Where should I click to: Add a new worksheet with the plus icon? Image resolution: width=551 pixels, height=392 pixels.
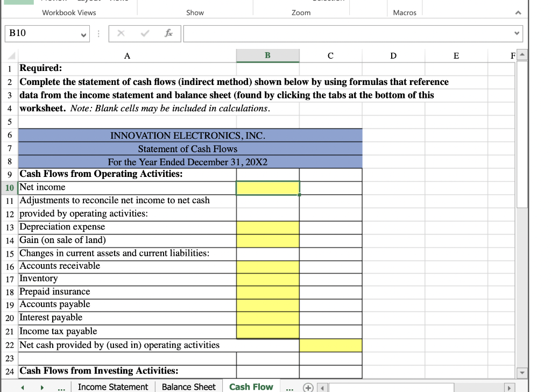(x=307, y=387)
